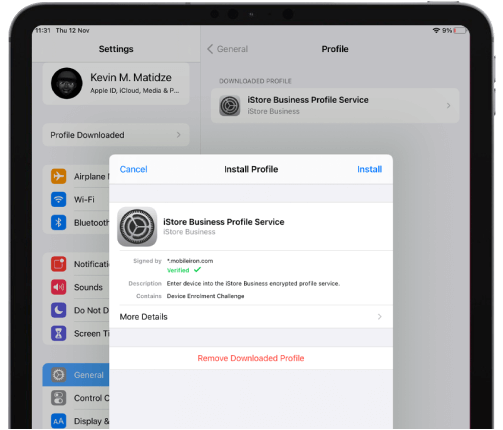Go back to General
This screenshot has width=503, height=430.
coord(227,49)
